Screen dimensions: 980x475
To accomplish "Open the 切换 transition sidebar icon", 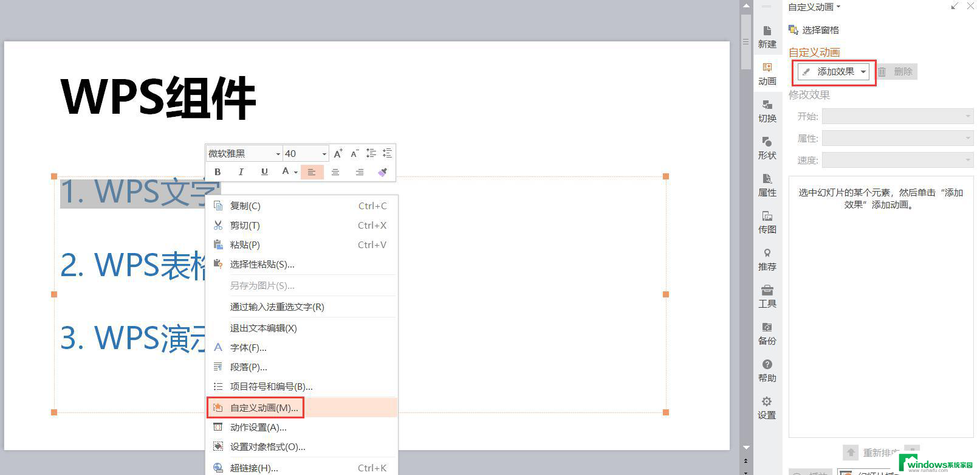I will [767, 111].
